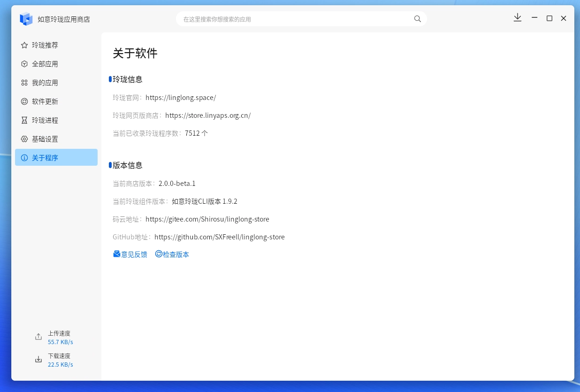Click the download speed arrow icon
Image resolution: width=580 pixels, height=392 pixels.
38,360
